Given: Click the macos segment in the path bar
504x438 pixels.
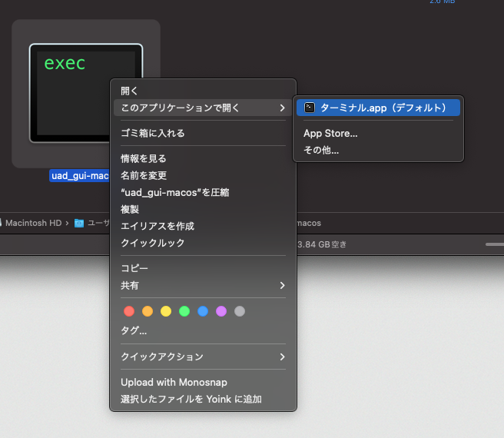Looking at the screenshot, I should tap(309, 223).
